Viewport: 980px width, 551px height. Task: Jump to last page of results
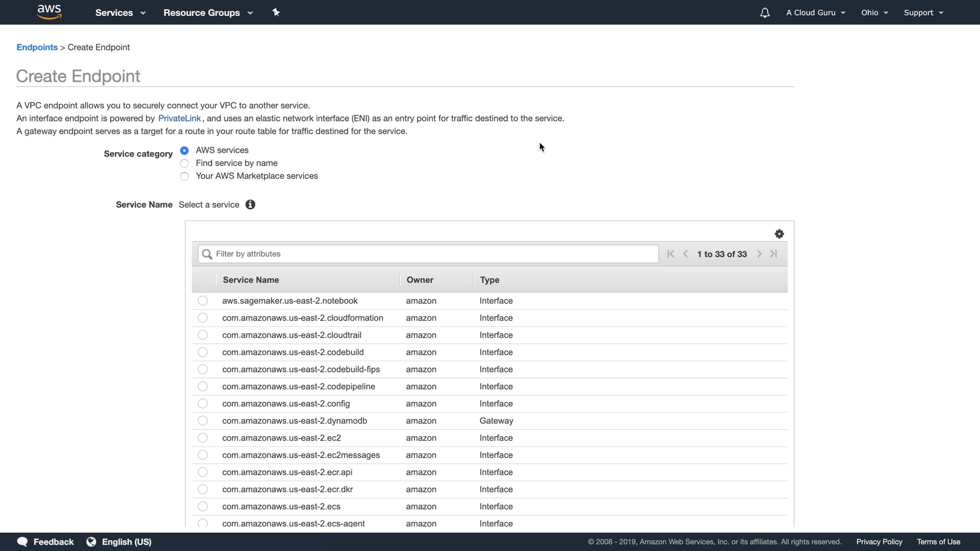click(x=774, y=254)
